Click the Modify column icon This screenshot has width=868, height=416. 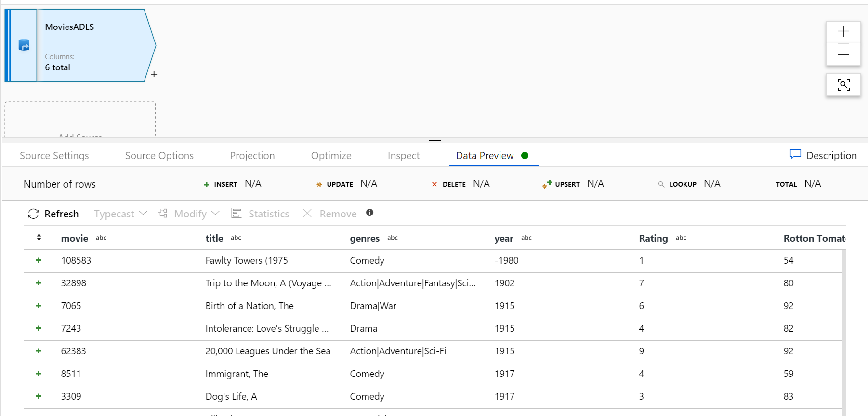click(x=163, y=213)
